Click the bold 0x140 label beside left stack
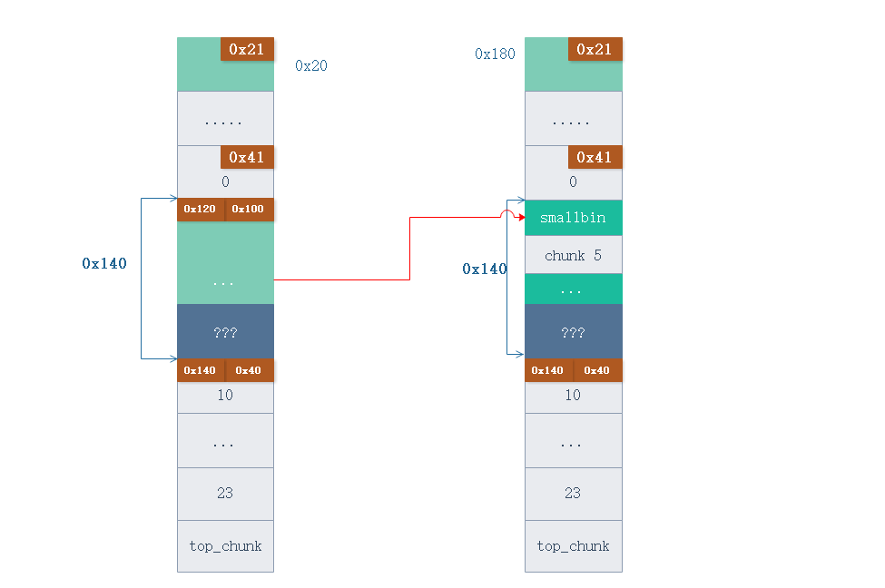Image resolution: width=885 pixels, height=588 pixels. tap(104, 264)
